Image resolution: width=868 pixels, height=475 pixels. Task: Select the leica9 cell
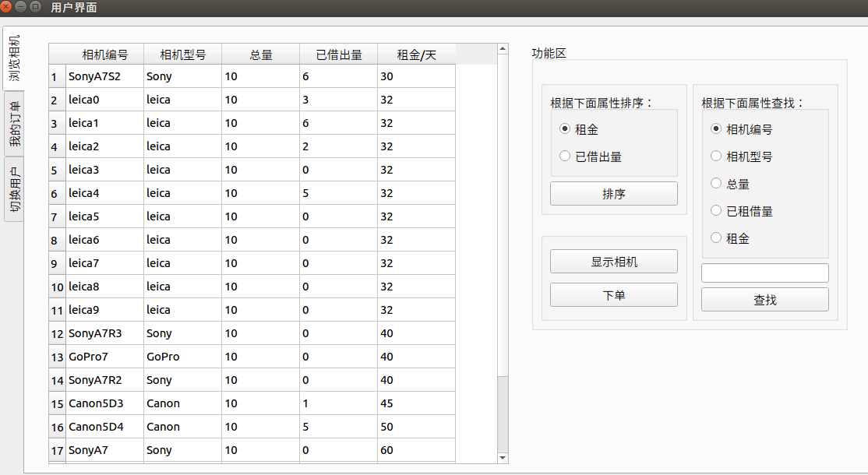(104, 310)
